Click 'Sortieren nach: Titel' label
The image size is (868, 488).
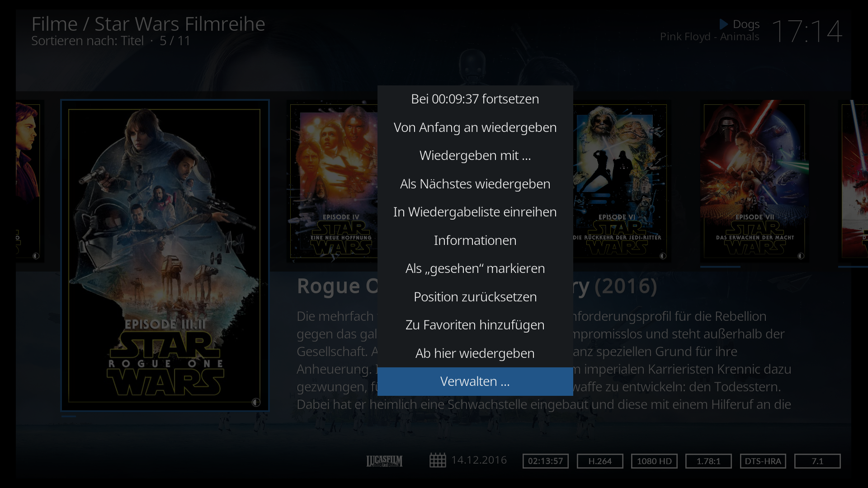pyautogui.click(x=88, y=41)
